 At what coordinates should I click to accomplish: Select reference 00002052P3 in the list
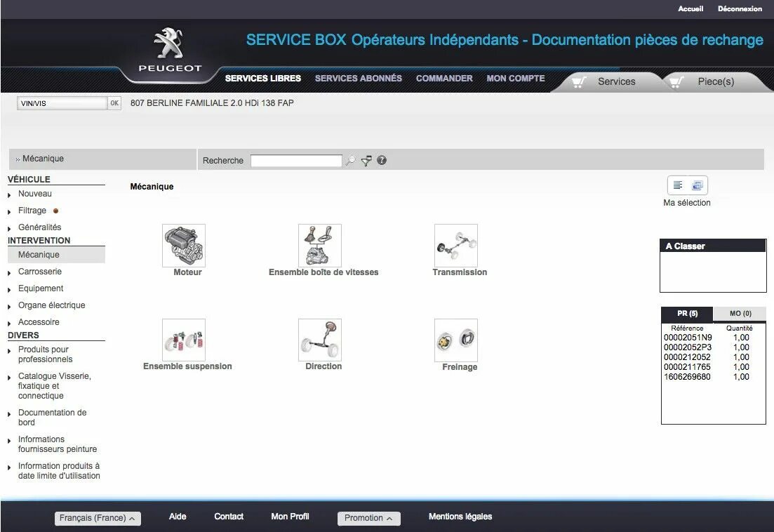click(x=688, y=347)
